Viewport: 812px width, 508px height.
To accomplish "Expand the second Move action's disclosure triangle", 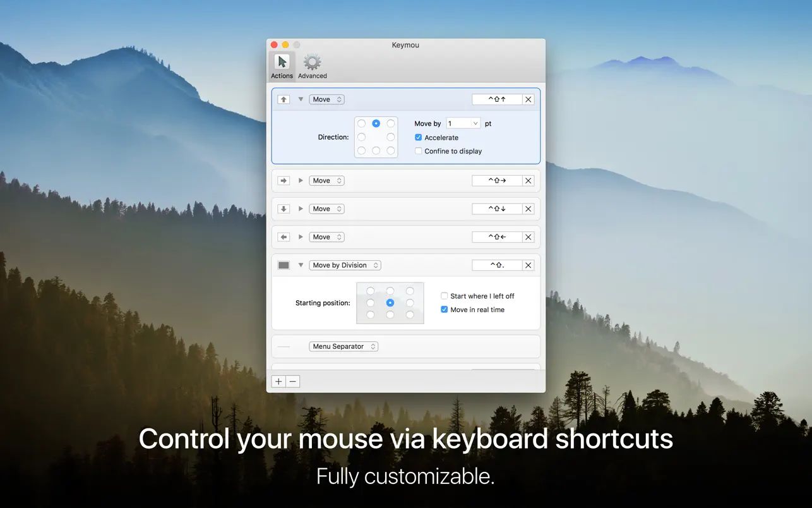I will click(301, 180).
